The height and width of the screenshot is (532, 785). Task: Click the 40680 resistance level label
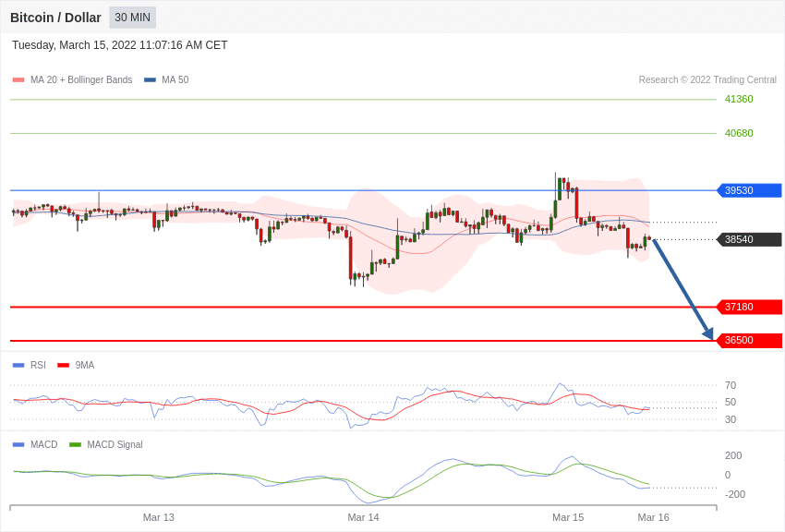point(739,133)
